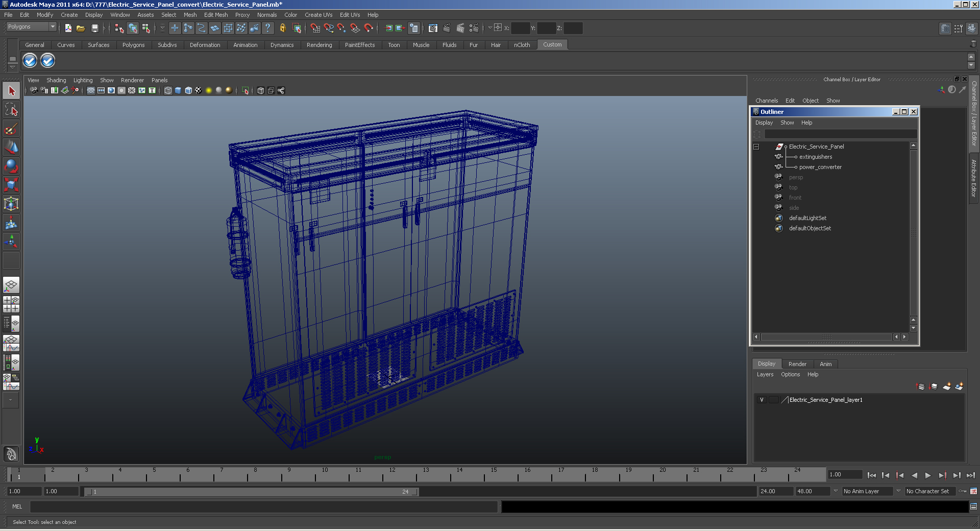Toggle visibility V of Electric_Service_Panel_layer1

[762, 400]
